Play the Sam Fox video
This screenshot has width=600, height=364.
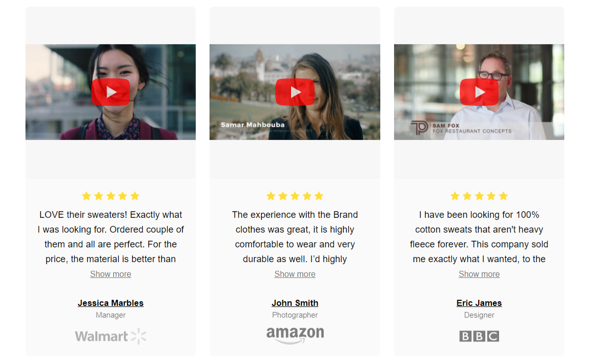(x=479, y=92)
